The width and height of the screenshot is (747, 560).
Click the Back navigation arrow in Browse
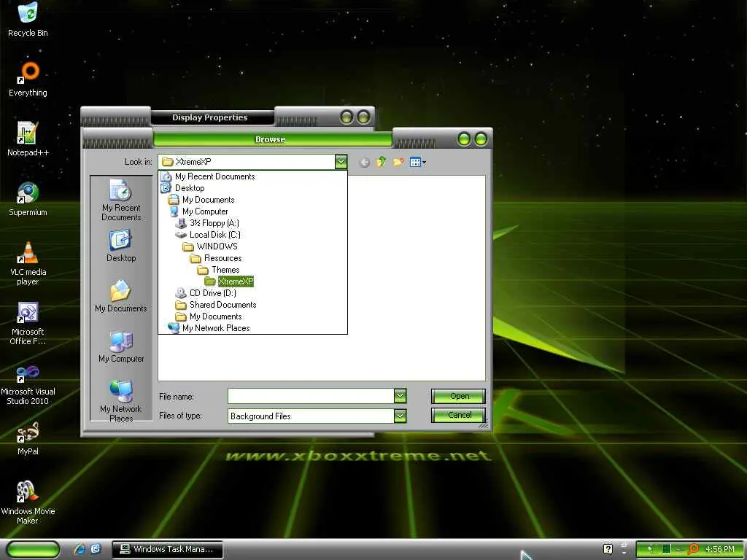tap(365, 163)
